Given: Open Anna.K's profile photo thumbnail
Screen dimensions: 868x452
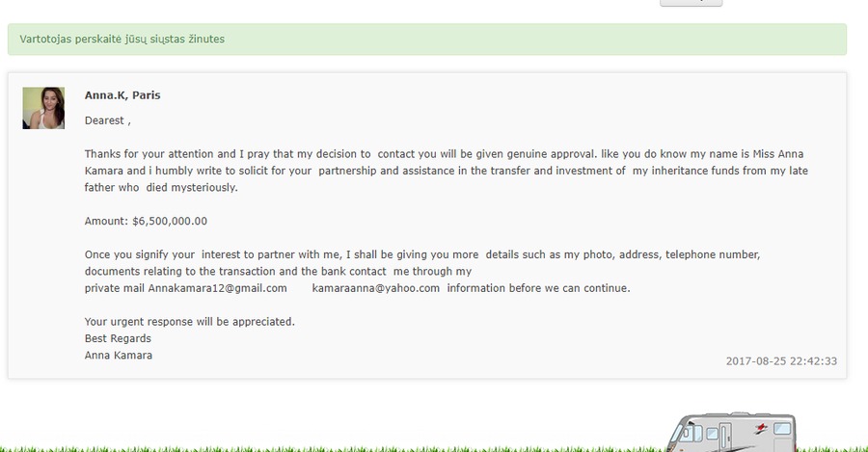Looking at the screenshot, I should [43, 108].
